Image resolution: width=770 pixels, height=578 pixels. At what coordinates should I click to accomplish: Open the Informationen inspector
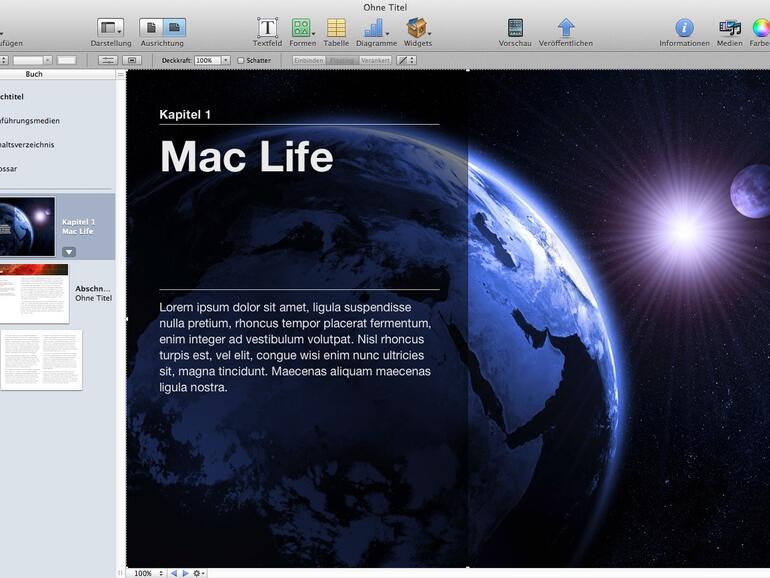click(684, 28)
